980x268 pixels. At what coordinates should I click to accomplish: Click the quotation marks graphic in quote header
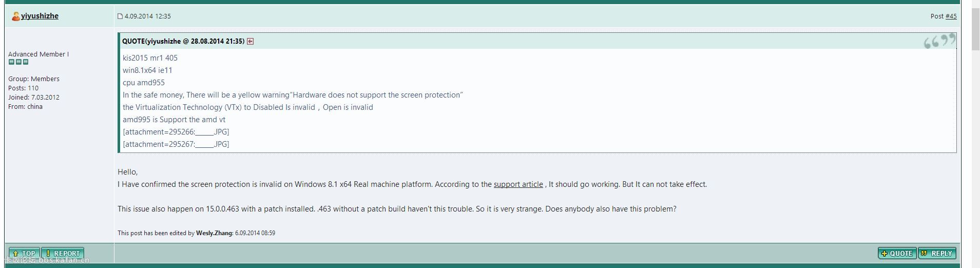(940, 41)
